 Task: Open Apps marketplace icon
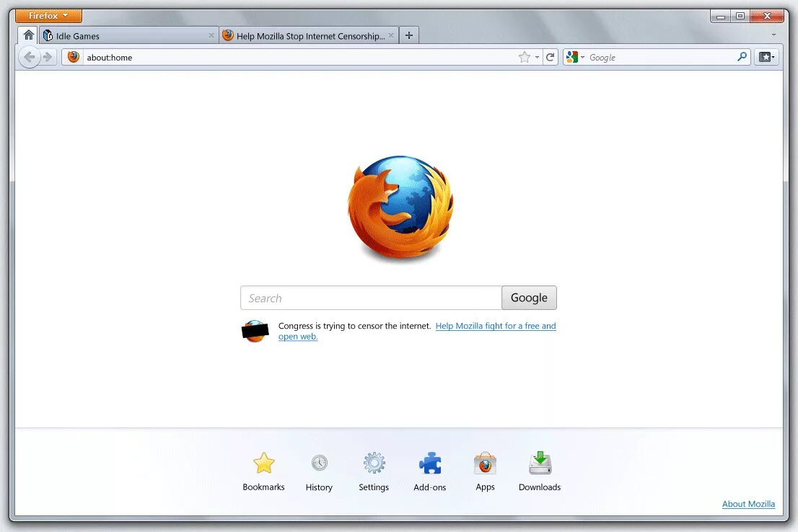[485, 471]
